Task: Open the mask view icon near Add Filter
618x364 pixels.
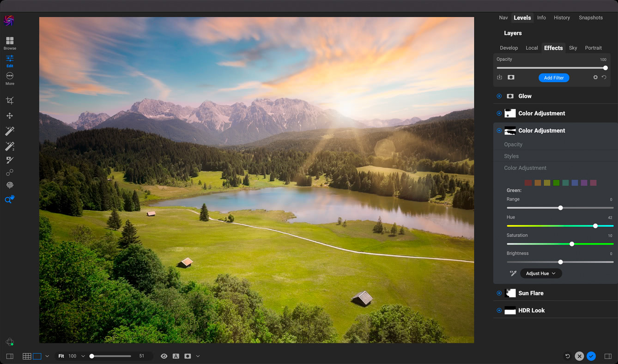Action: pos(511,77)
